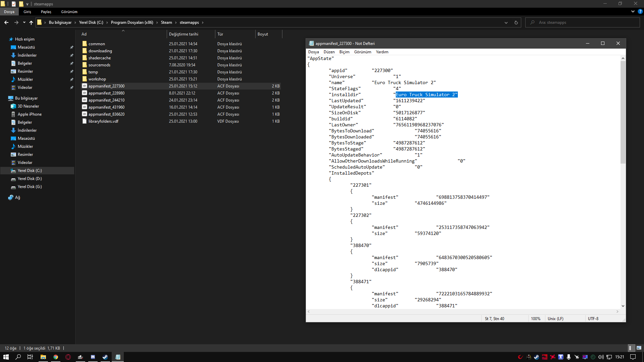Screen dimensions: 644x362
Task: Expand the ribbon chevron
Action: (633, 11)
